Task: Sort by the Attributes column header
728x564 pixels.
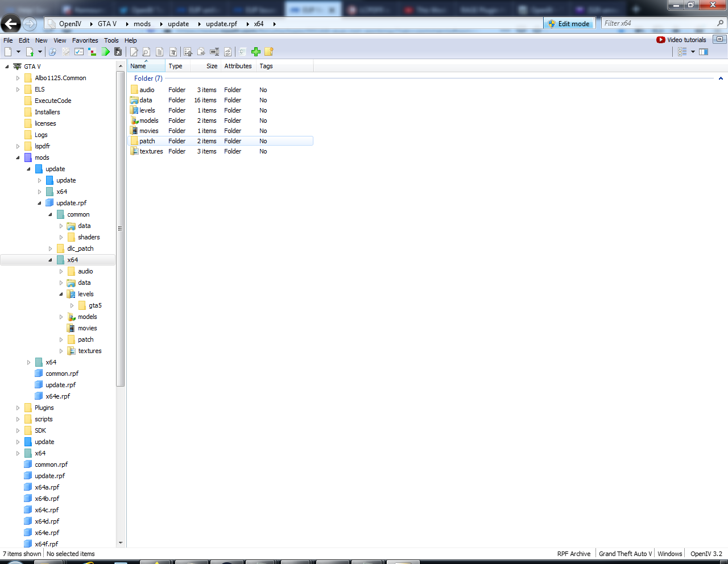Action: pos(238,66)
